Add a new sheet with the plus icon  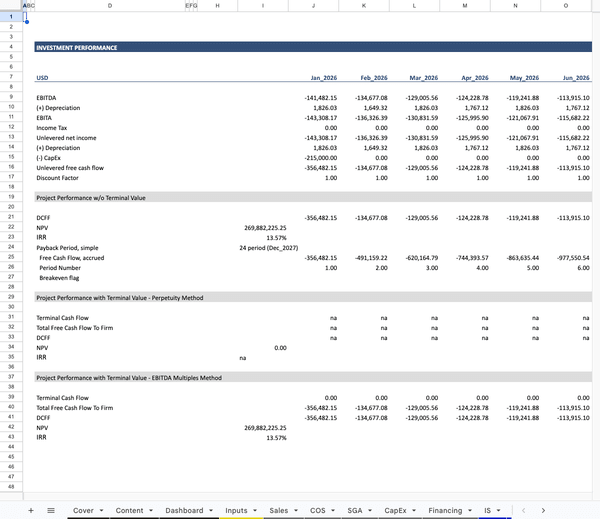pyautogui.click(x=31, y=510)
